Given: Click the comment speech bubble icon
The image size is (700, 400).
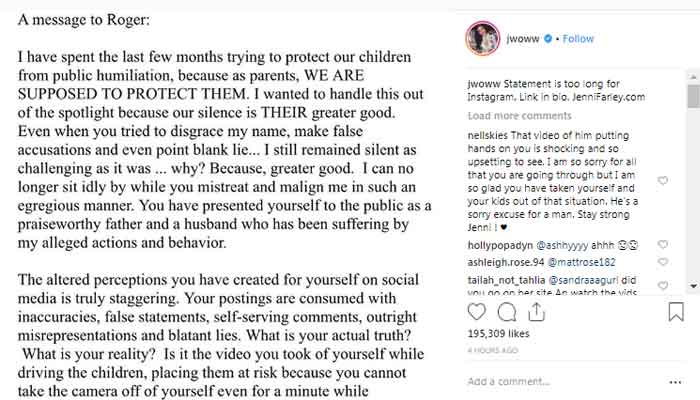Looking at the screenshot, I should tap(506, 314).
